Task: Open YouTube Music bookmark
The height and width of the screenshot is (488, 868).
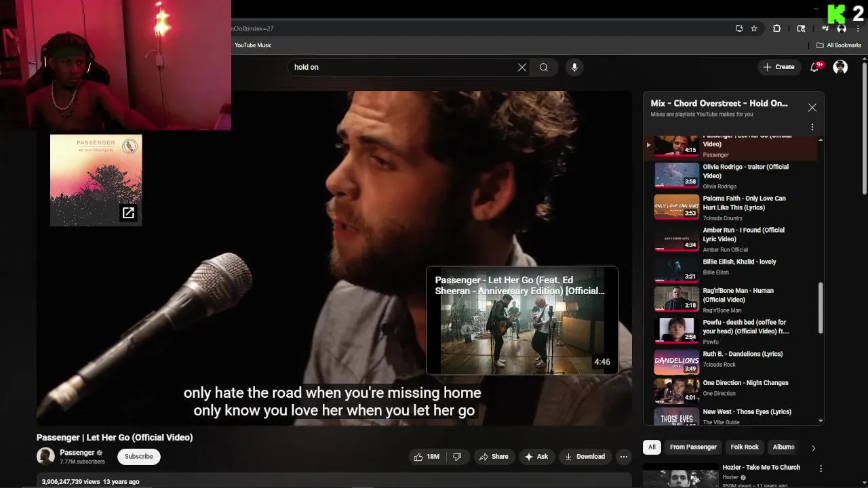Action: click(x=253, y=45)
